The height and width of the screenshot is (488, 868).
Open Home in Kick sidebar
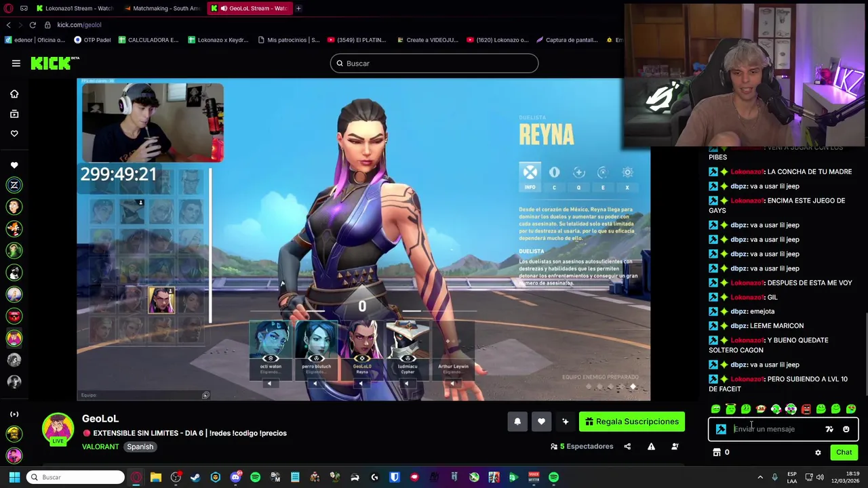point(14,94)
